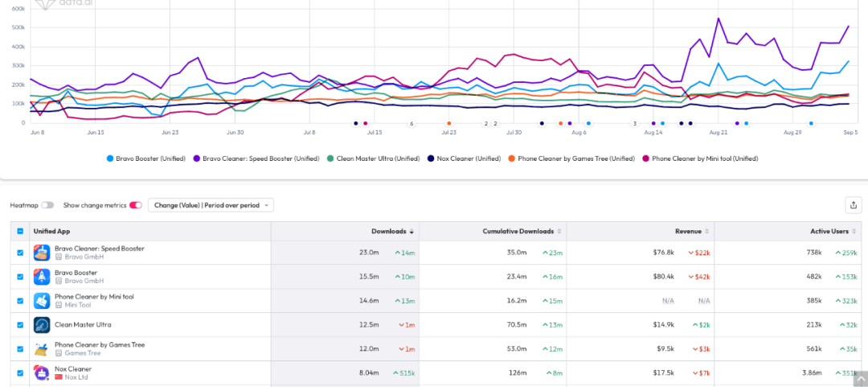The image size is (868, 387).
Task: Uncheck the Clean Master Ultra row checkbox
Action: click(x=20, y=325)
